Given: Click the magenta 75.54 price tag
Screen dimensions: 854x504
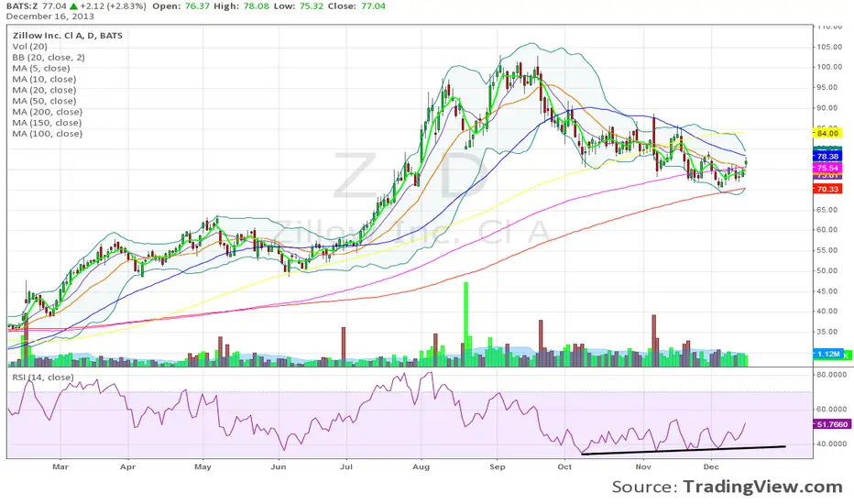Looking at the screenshot, I should pyautogui.click(x=827, y=168).
